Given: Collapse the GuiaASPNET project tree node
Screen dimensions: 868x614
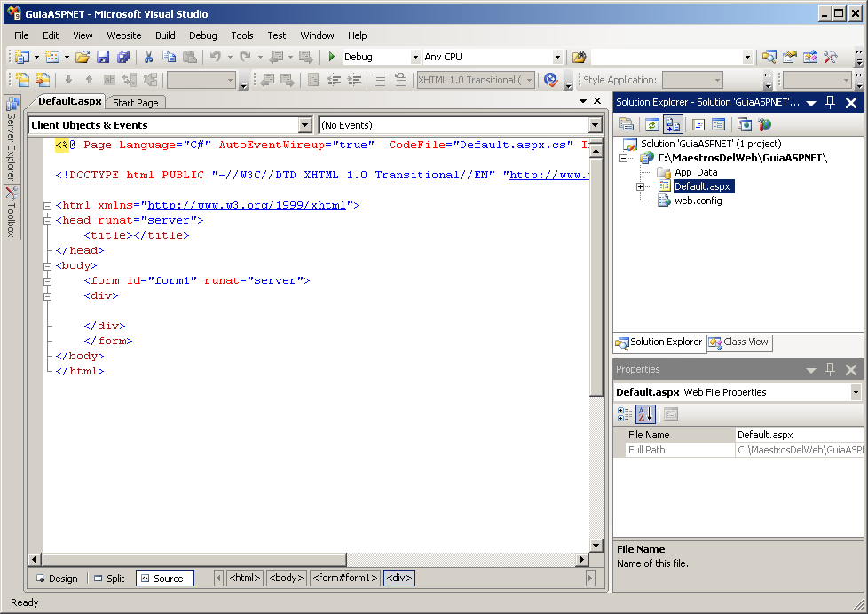Looking at the screenshot, I should click(624, 158).
